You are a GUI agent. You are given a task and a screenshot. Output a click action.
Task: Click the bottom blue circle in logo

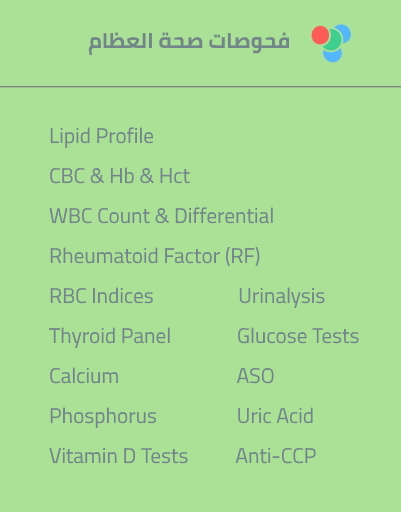[x=332, y=56]
